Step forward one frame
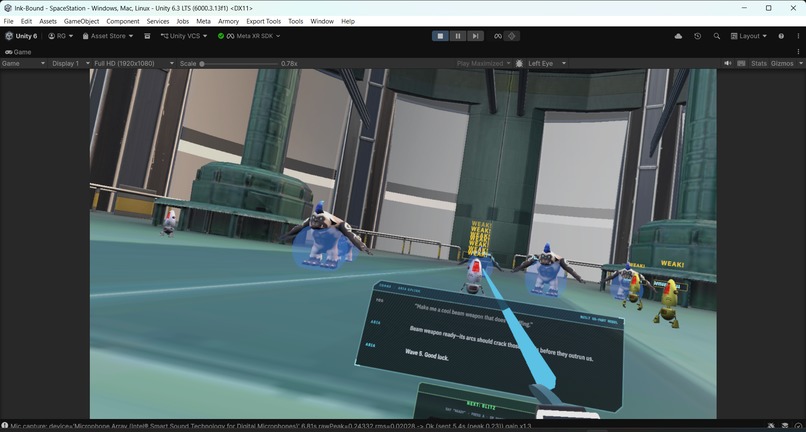This screenshot has height=432, width=806. [475, 36]
